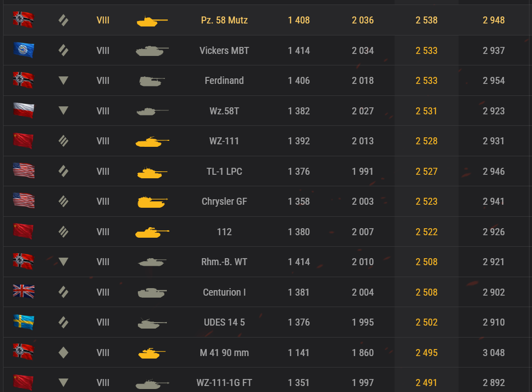Click tier VIII label in the Ferdinand row
This screenshot has height=392, width=532.
click(103, 80)
